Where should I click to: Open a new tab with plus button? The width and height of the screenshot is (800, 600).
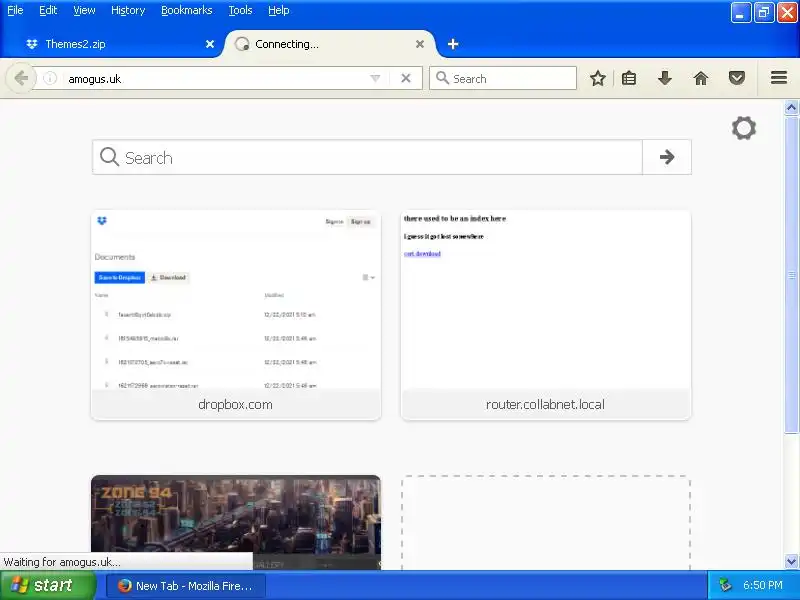(x=453, y=44)
